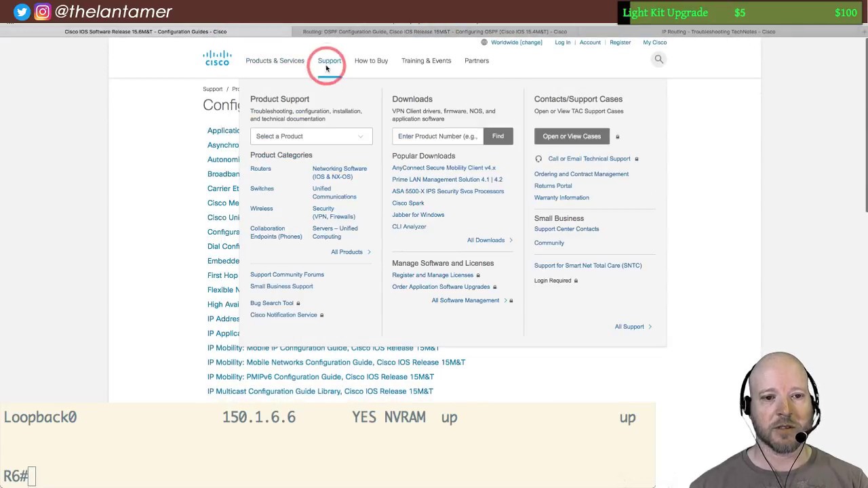Open Unified Communications link
This screenshot has height=488, width=868.
point(334,192)
